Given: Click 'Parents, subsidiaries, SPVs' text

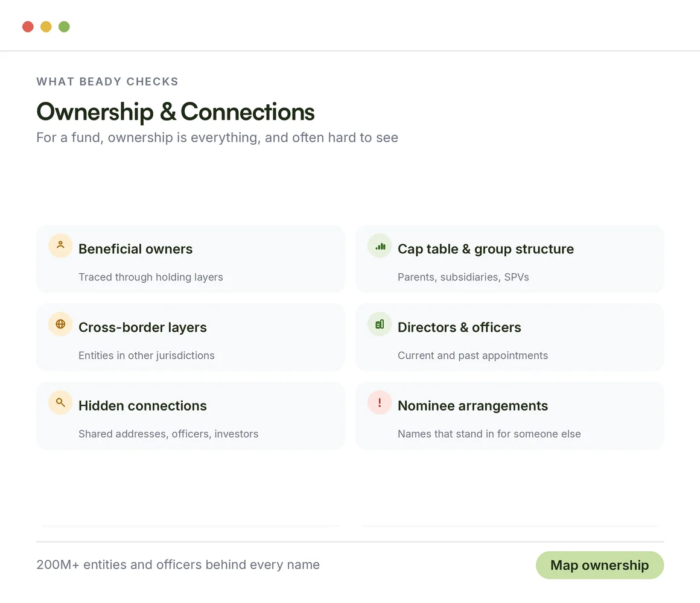Looking at the screenshot, I should [463, 277].
